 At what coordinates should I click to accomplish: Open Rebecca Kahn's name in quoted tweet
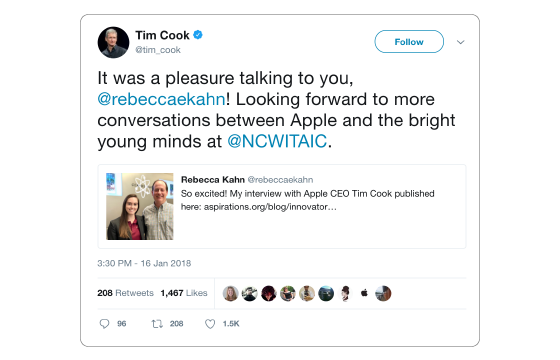tap(213, 180)
